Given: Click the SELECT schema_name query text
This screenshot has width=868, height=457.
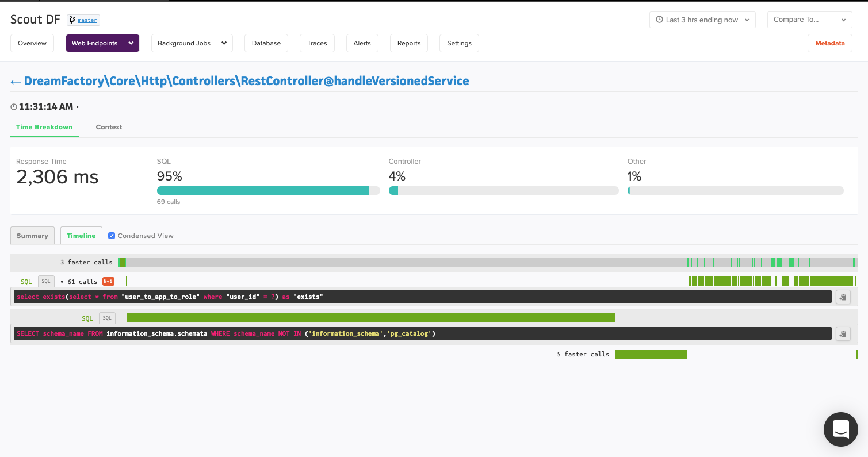Looking at the screenshot, I should [226, 333].
